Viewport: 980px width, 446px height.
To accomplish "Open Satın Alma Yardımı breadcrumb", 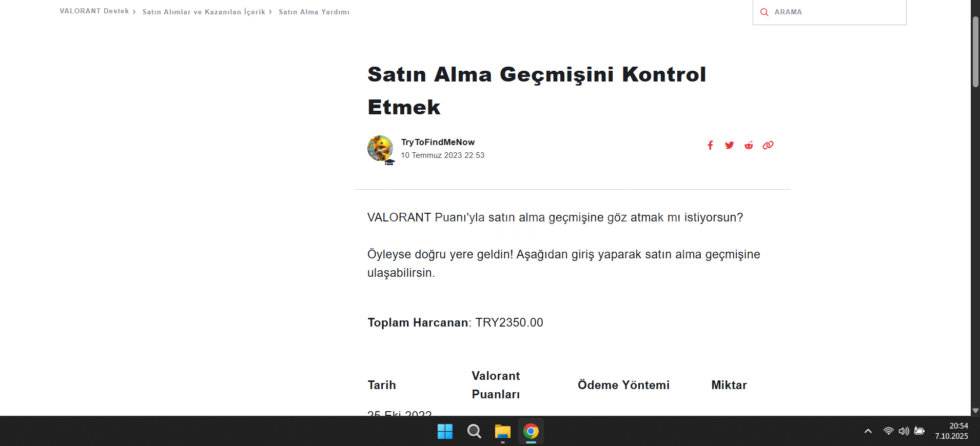I will click(314, 12).
